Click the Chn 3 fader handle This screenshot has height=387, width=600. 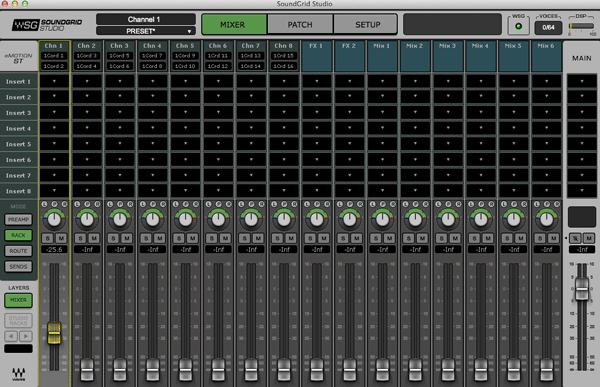[120, 369]
